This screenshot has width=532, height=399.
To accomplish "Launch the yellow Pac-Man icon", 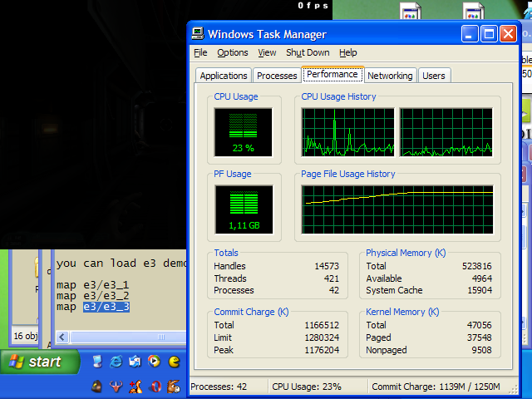I will pos(174,362).
